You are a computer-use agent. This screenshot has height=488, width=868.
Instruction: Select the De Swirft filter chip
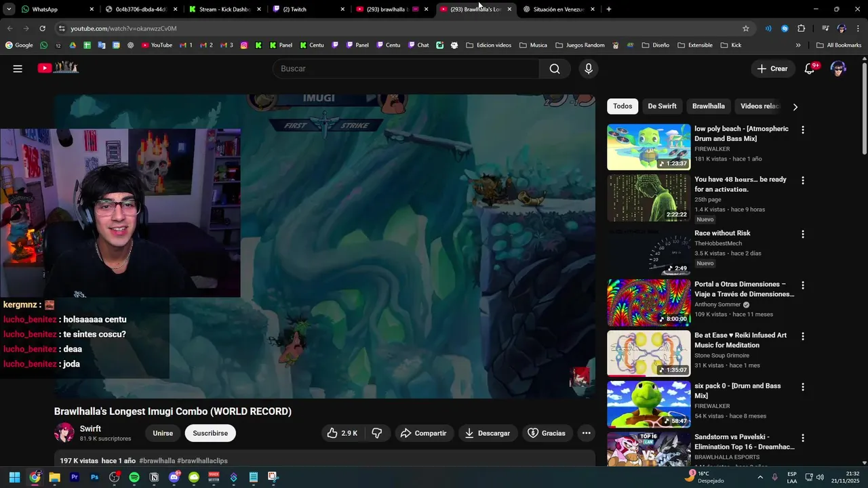pos(662,106)
